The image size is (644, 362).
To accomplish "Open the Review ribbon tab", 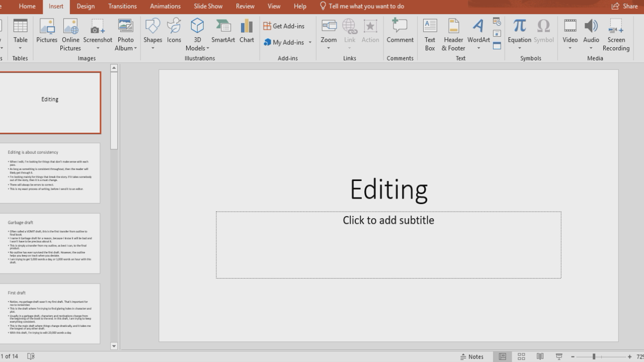I will tap(245, 6).
